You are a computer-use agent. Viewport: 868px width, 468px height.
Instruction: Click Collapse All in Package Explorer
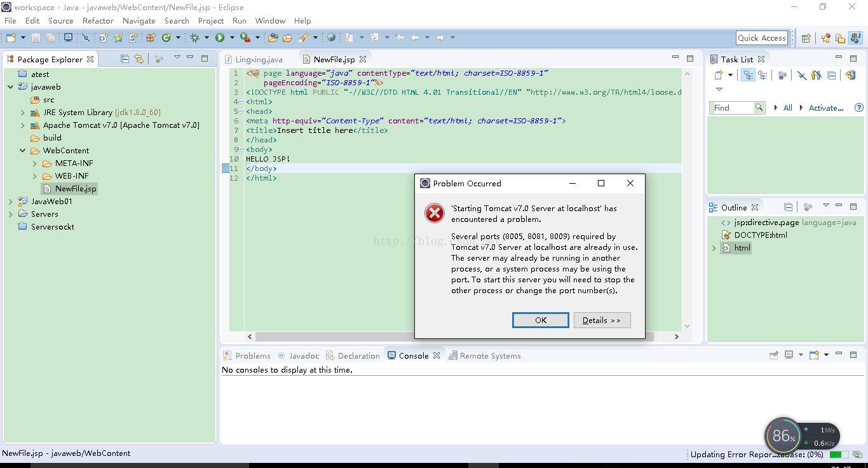pyautogui.click(x=125, y=59)
